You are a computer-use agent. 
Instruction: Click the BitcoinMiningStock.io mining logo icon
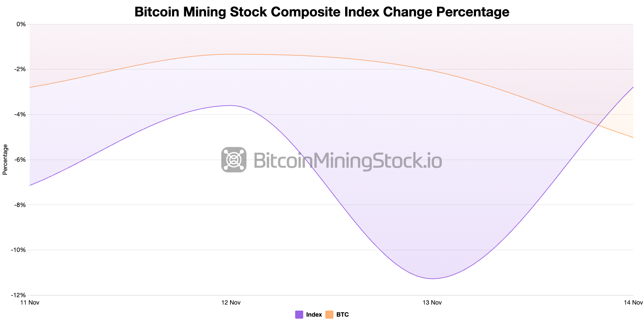coord(234,160)
